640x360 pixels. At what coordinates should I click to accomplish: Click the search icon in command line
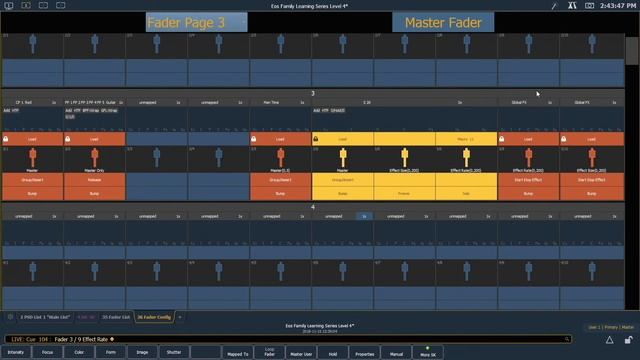pyautogui.click(x=567, y=339)
